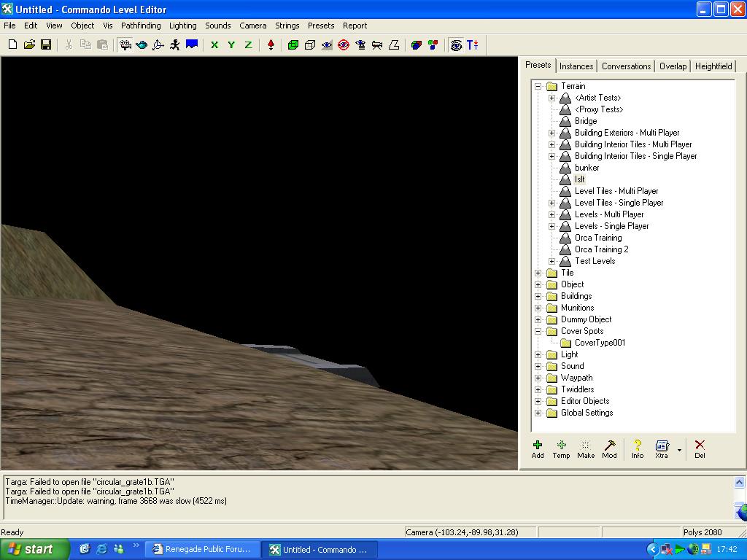Click the output log scrollbar up arrow
This screenshot has height=560, width=747.
(740, 482)
